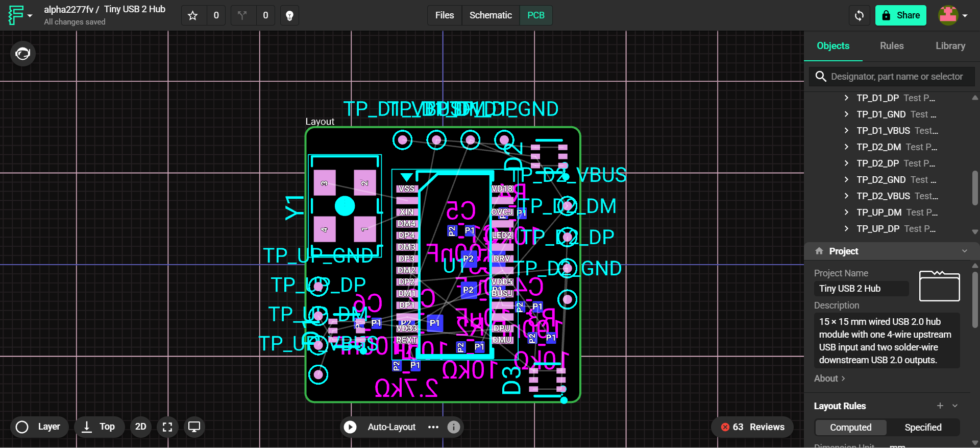
Task: Expand the TP_D1_GND tree item
Action: (x=846, y=114)
